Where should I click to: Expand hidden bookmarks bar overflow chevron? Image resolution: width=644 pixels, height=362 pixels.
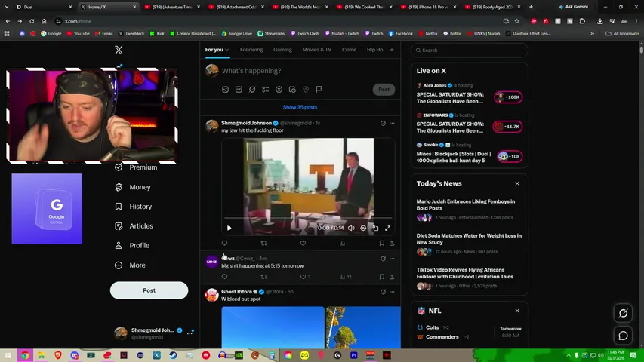(x=592, y=34)
